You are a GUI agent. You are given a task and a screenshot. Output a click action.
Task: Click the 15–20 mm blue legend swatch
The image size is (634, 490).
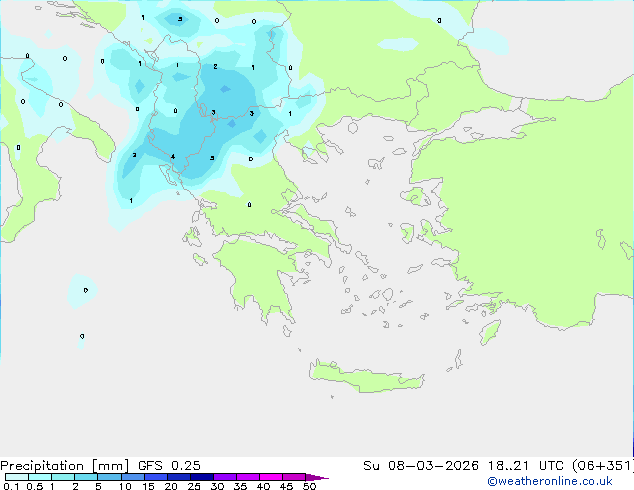click(x=156, y=477)
